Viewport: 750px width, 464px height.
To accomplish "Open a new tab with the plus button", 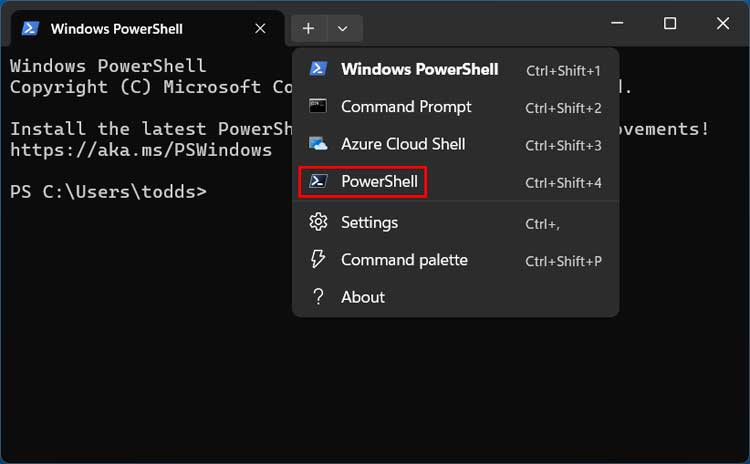I will (x=309, y=29).
